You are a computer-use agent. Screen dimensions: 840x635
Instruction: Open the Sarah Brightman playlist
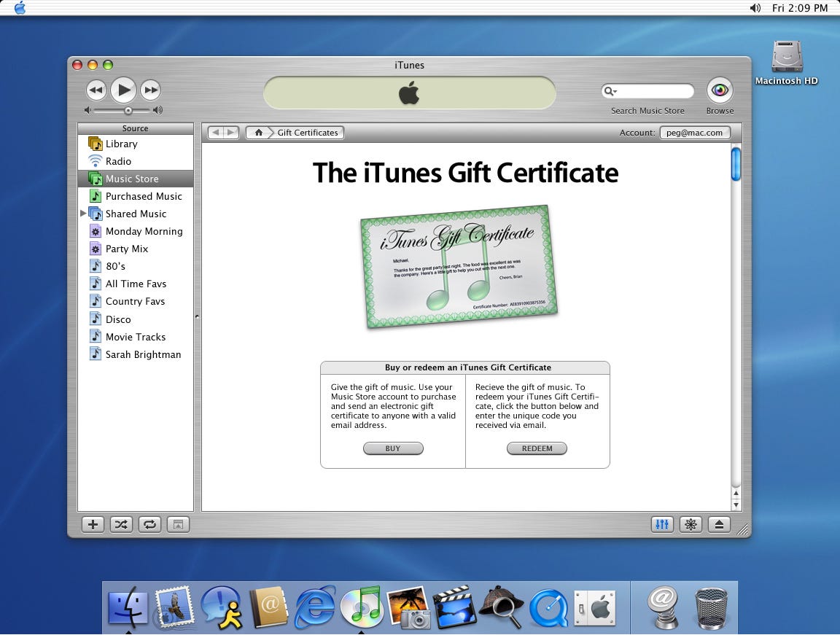(136, 354)
